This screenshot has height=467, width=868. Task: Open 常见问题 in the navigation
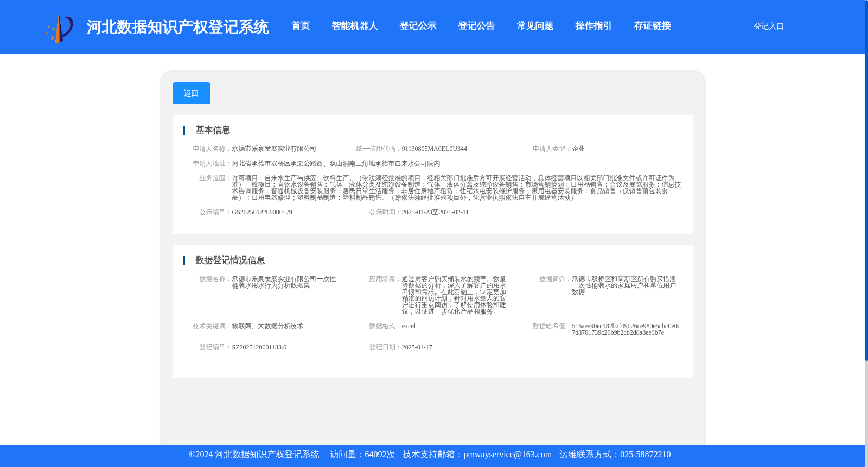(535, 26)
